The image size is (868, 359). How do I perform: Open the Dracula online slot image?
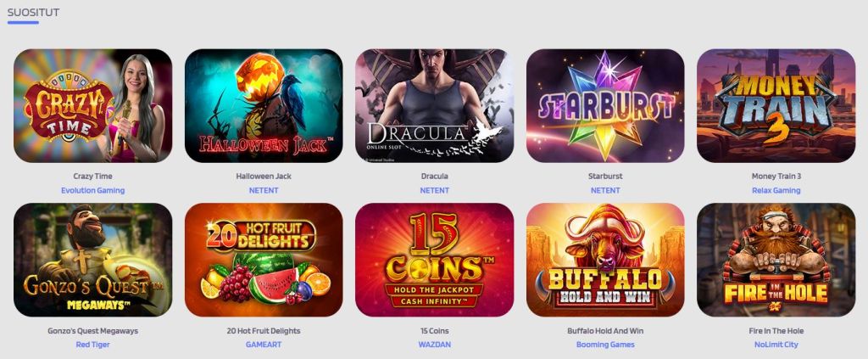pyautogui.click(x=435, y=106)
